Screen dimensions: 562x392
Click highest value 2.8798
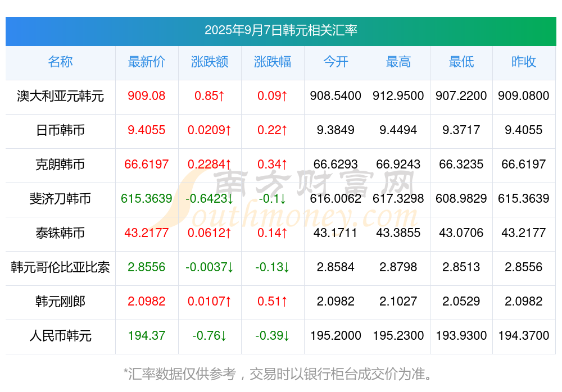[x=398, y=267]
